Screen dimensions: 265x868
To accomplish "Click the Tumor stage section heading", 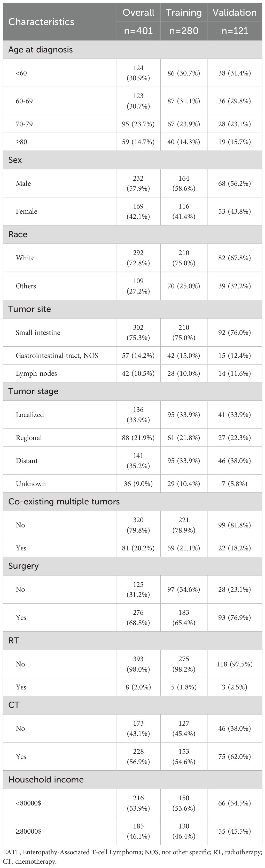I will coord(33,391).
